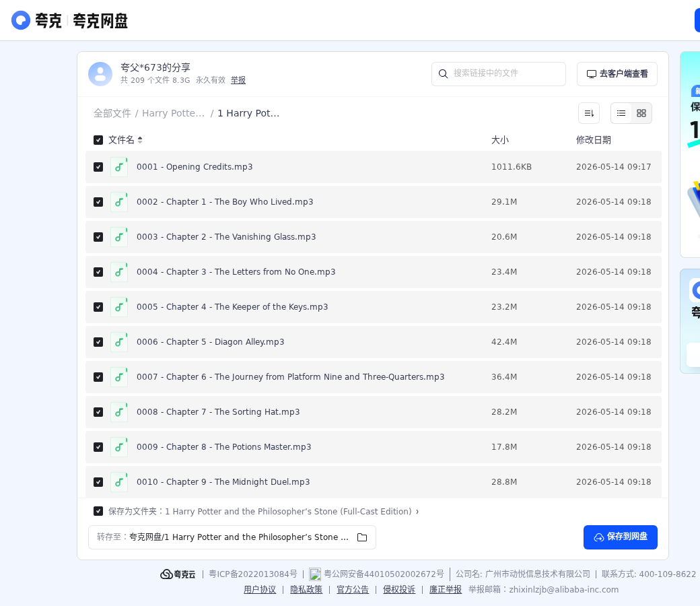This screenshot has height=606, width=700.
Task: Open the 侵权投诉 link
Action: pyautogui.click(x=399, y=589)
